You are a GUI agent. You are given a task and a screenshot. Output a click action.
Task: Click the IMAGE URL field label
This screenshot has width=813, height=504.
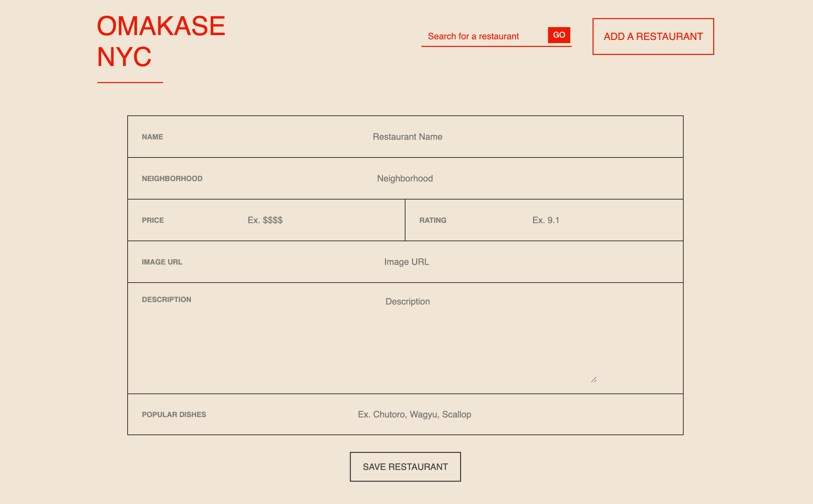pos(162,262)
